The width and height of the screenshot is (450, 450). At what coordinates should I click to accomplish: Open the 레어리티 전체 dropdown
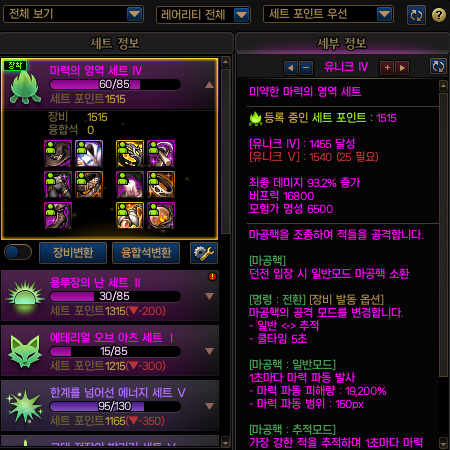pos(203,15)
